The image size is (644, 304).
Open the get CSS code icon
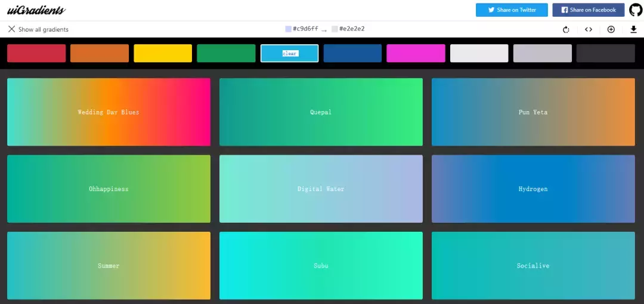click(x=589, y=30)
